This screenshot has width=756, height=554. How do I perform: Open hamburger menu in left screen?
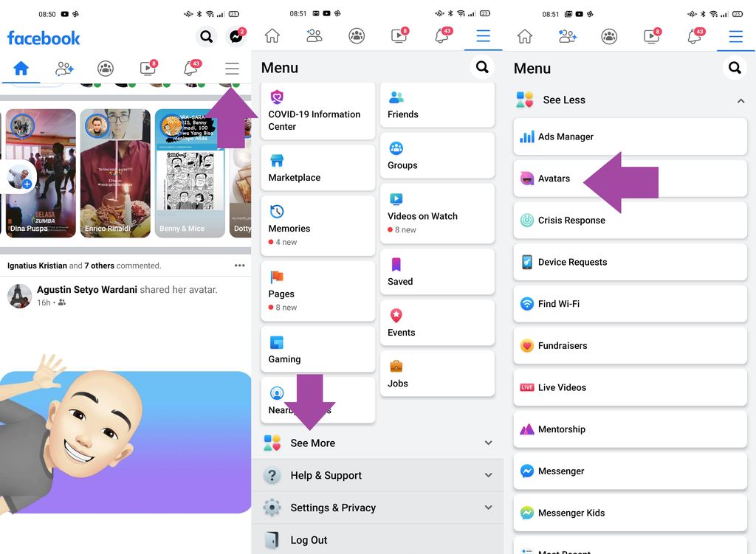coord(232,69)
